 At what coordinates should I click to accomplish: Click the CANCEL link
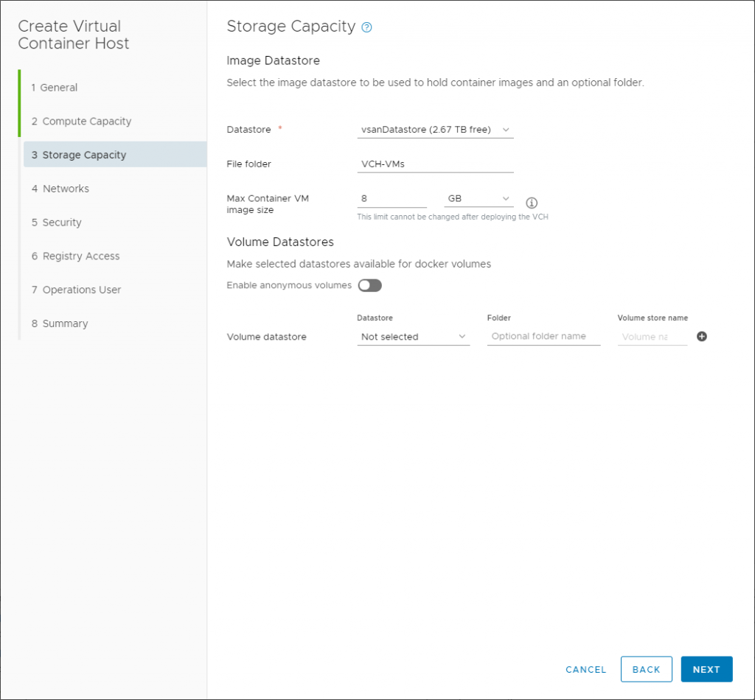[585, 669]
